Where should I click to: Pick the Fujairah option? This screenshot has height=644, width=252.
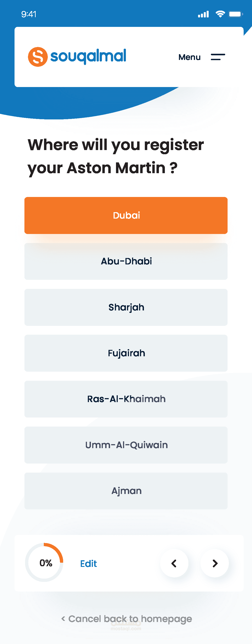126,353
